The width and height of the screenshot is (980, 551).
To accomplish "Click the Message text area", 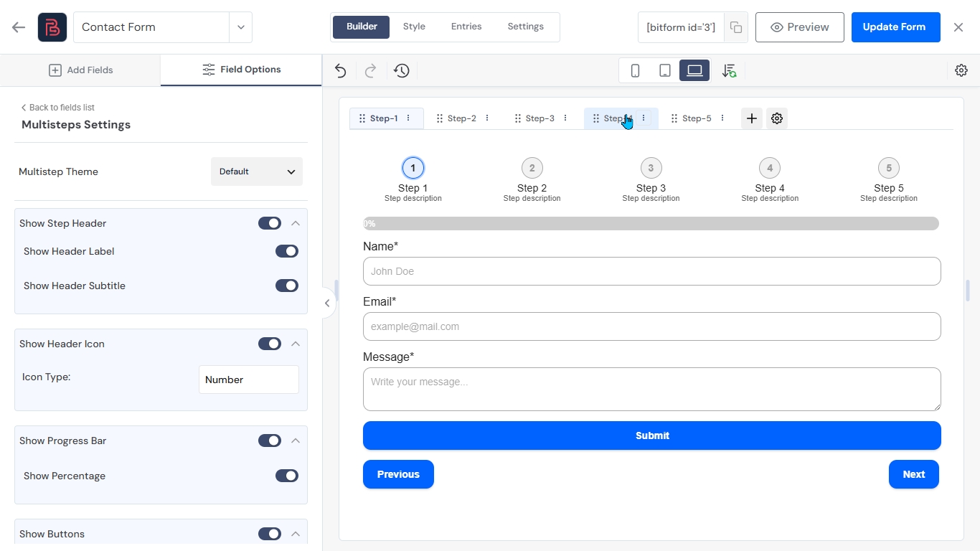I will 652,390.
